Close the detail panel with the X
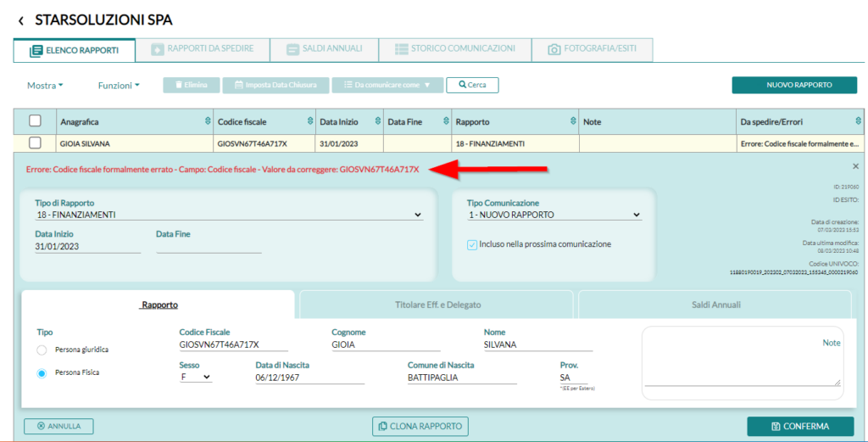Viewport: 868px width, 442px height. (x=855, y=166)
